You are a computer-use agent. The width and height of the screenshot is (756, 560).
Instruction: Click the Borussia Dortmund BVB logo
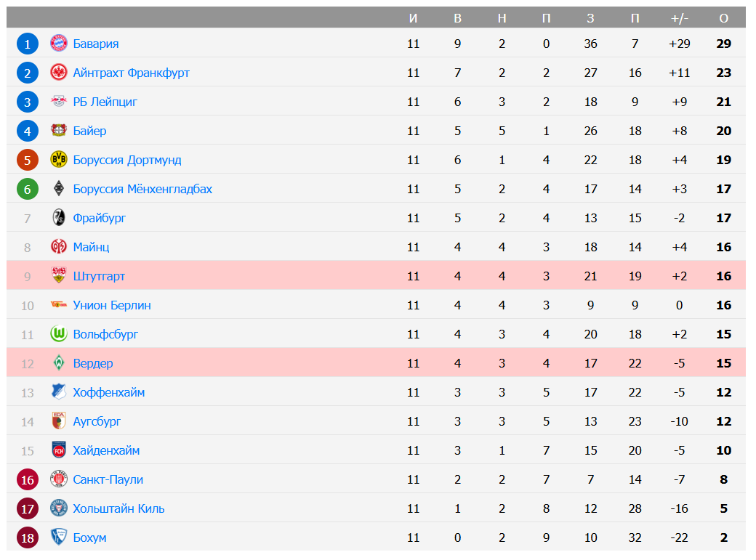click(x=58, y=160)
